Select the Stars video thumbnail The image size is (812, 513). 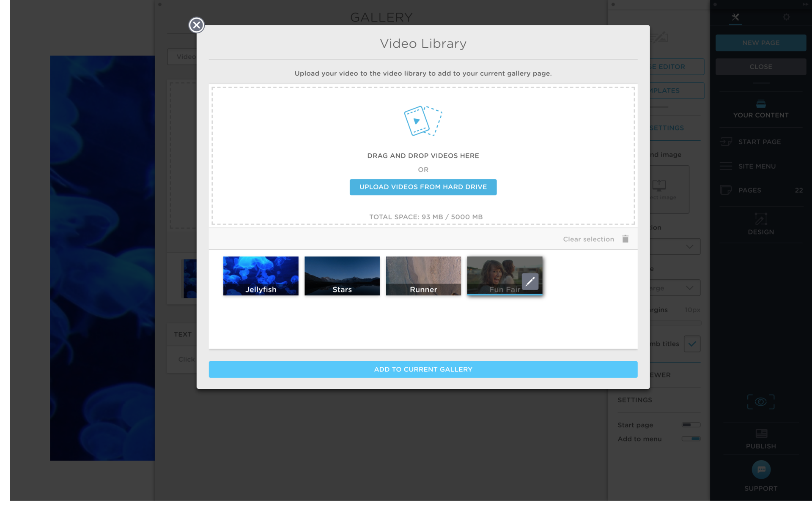pos(342,276)
